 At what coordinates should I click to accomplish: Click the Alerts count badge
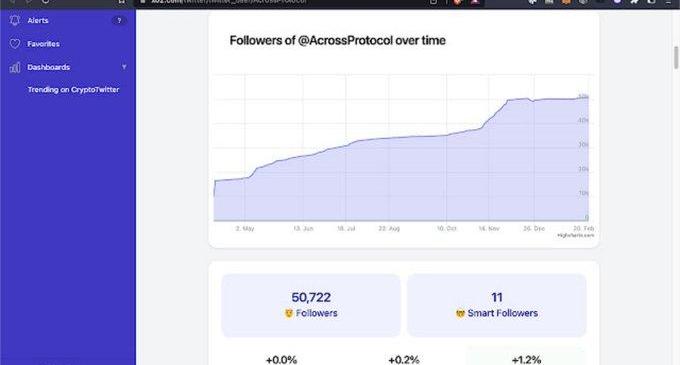(x=119, y=20)
